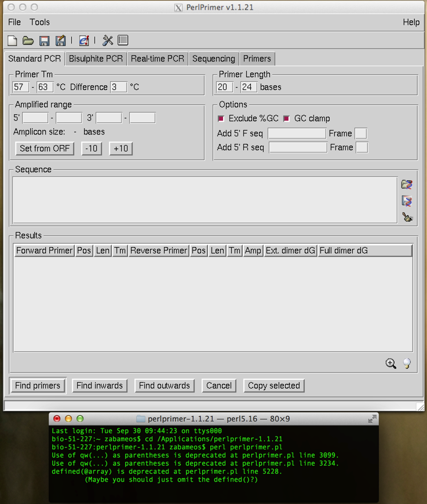Screen dimensions: 427x504
Task: Open the File menu
Action: pyautogui.click(x=14, y=22)
